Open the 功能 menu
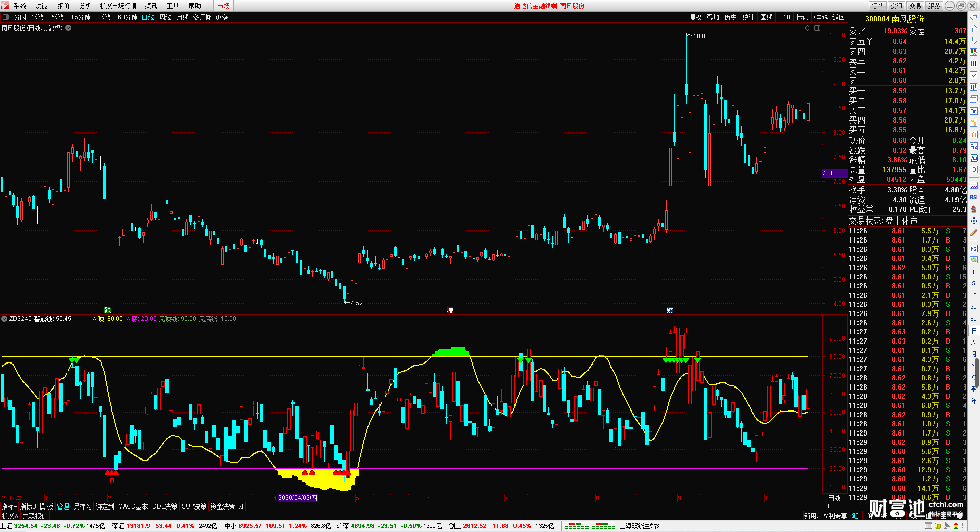 42,6
